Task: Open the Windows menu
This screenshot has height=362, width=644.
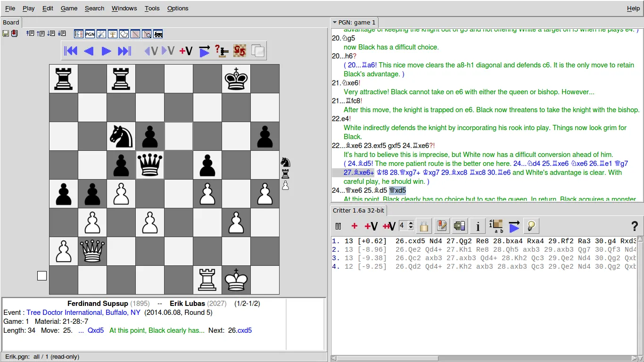Action: pos(124,8)
